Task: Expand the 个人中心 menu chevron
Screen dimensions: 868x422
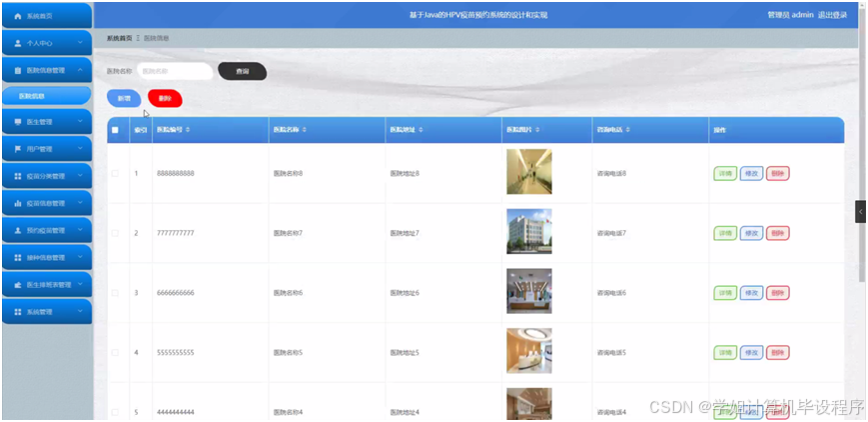Action: 80,43
